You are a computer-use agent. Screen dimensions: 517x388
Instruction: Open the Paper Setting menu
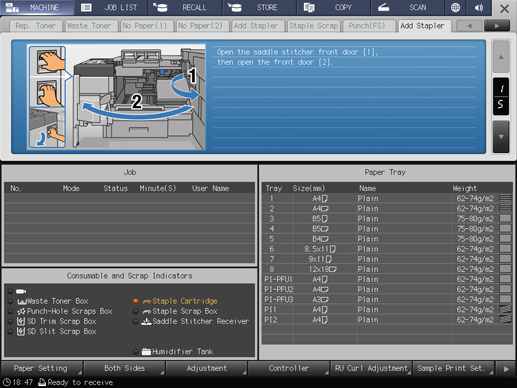[x=41, y=368]
